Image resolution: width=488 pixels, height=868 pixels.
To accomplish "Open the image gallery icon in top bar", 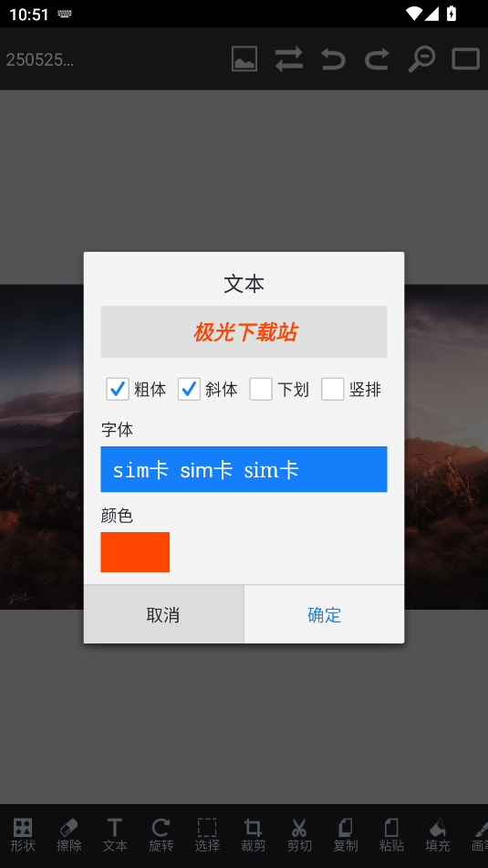I will 244,58.
